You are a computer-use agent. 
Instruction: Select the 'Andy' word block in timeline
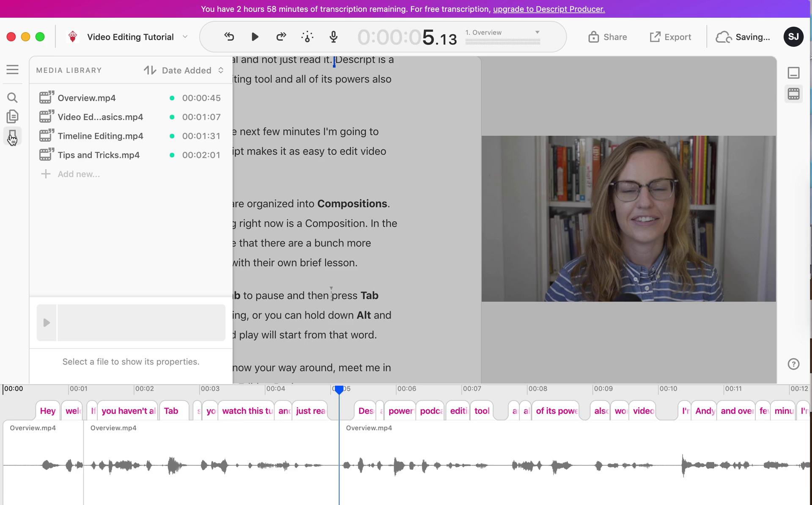[x=704, y=411]
